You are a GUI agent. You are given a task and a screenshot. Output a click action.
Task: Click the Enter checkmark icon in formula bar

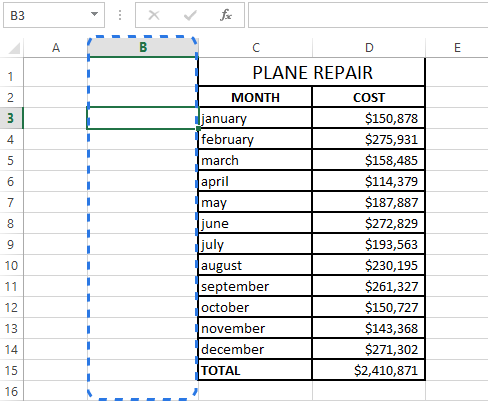pyautogui.click(x=190, y=15)
